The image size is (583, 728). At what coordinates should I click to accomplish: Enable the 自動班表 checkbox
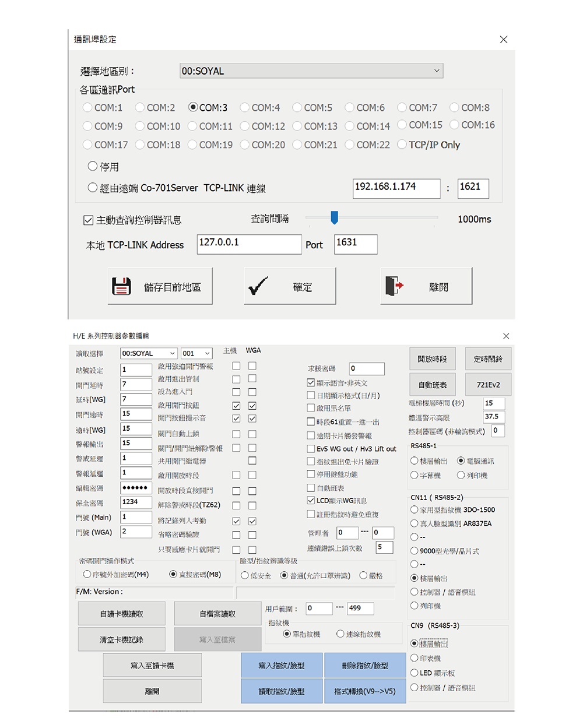[x=311, y=488]
